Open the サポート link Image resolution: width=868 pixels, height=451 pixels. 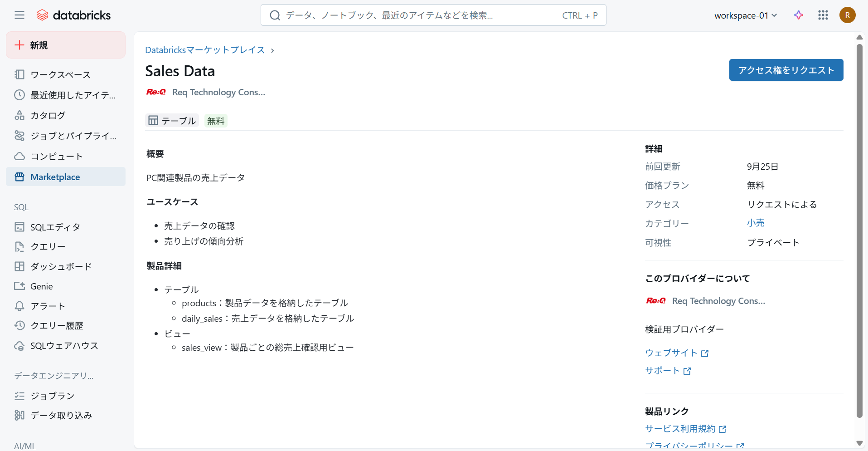668,371
